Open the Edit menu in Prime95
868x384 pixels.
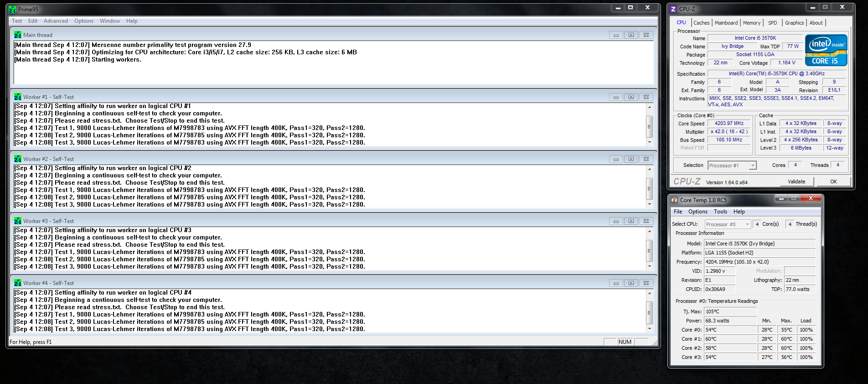[x=33, y=21]
